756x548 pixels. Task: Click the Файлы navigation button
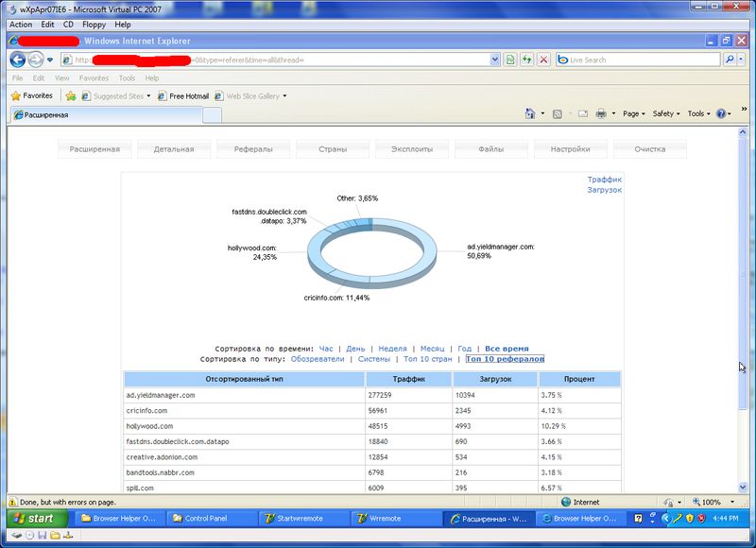(491, 149)
